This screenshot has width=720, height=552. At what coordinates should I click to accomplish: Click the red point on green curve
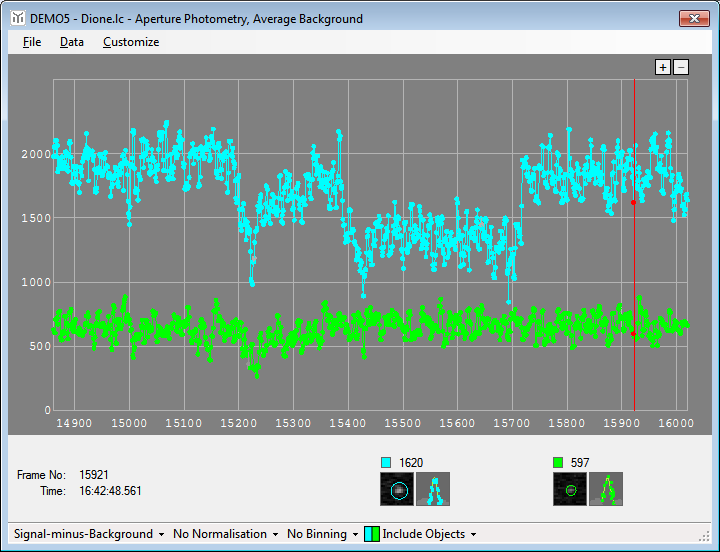[634, 334]
